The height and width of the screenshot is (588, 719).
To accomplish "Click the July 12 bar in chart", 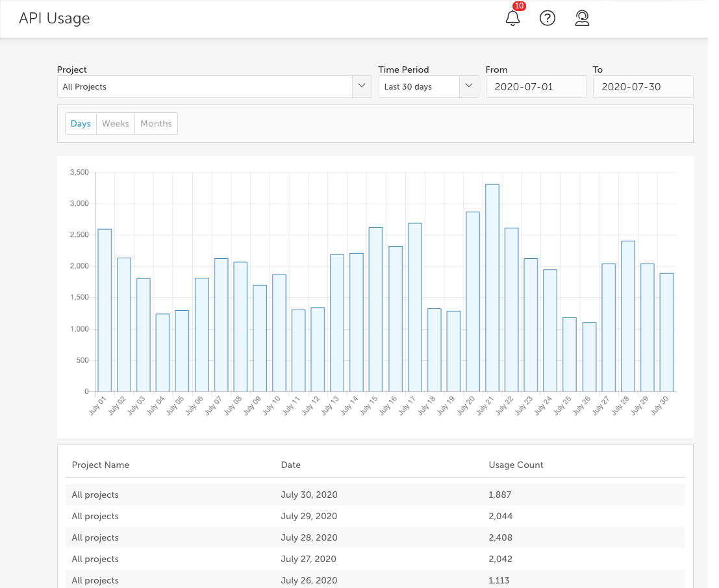I will tap(318, 349).
